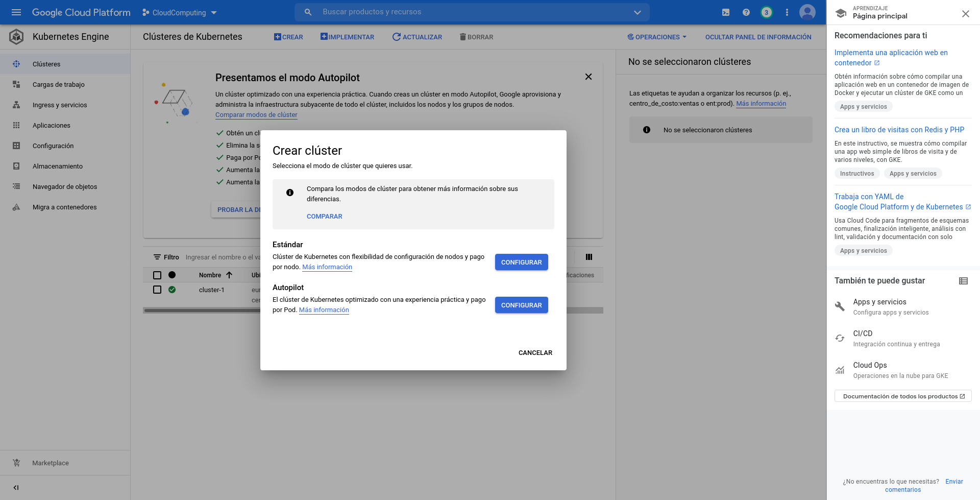The image size is (980, 500).
Task: Click Enviar comentarios link
Action: click(924, 486)
